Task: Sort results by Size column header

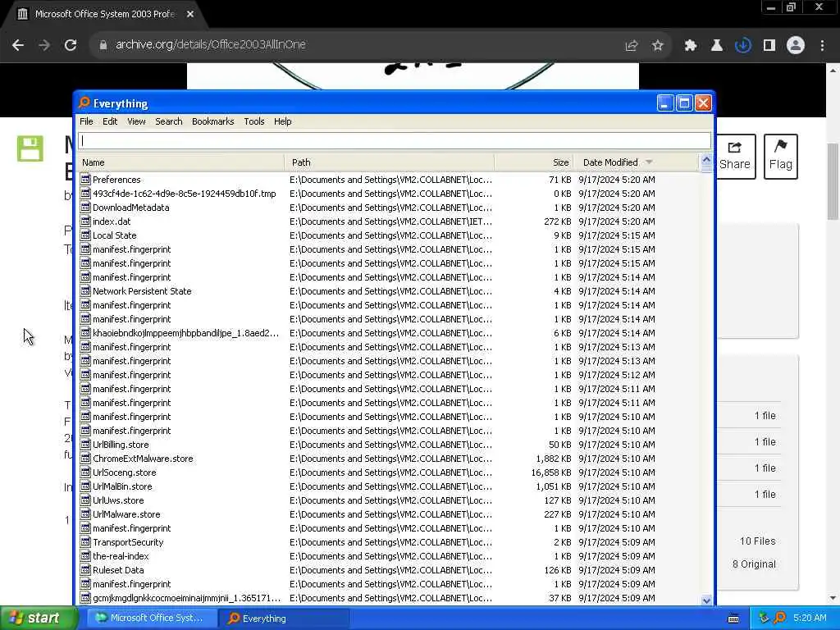Action: click(534, 162)
